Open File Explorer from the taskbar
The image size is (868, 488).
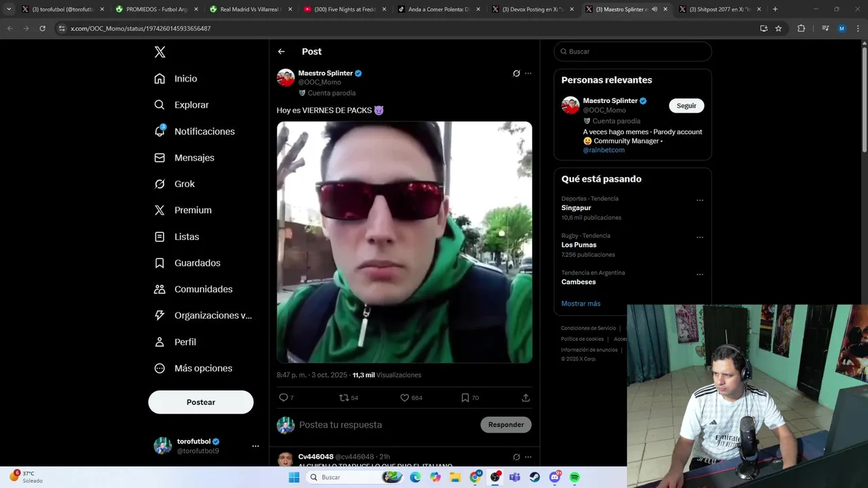pos(456,477)
